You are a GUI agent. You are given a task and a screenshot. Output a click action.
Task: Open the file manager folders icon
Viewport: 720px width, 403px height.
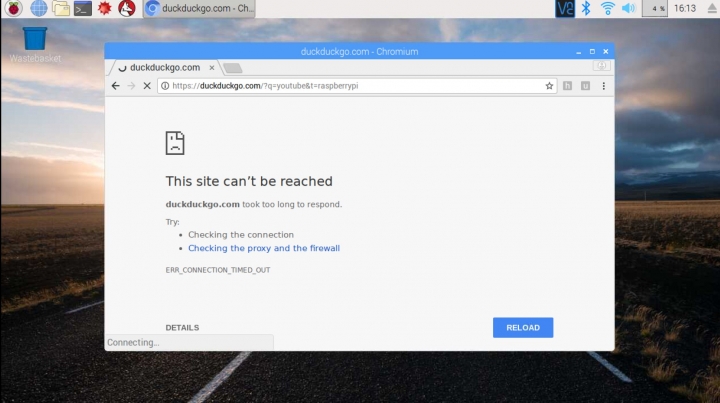(x=61, y=8)
